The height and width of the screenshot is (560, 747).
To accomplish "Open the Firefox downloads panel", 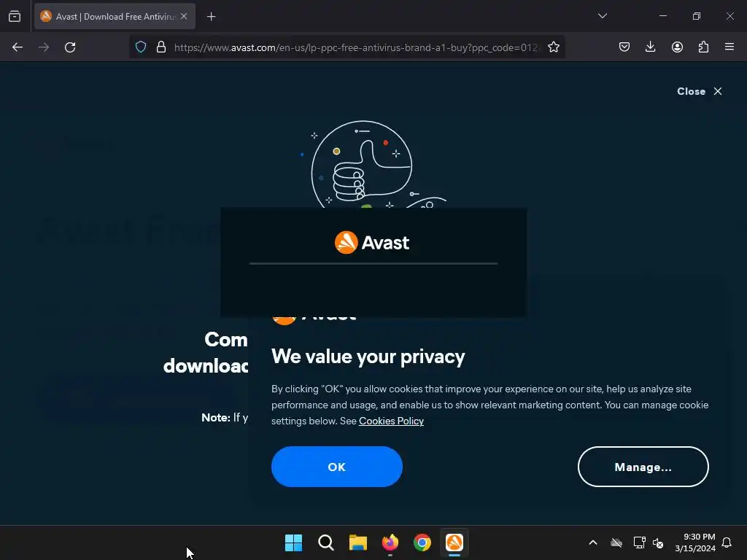I will [x=650, y=47].
